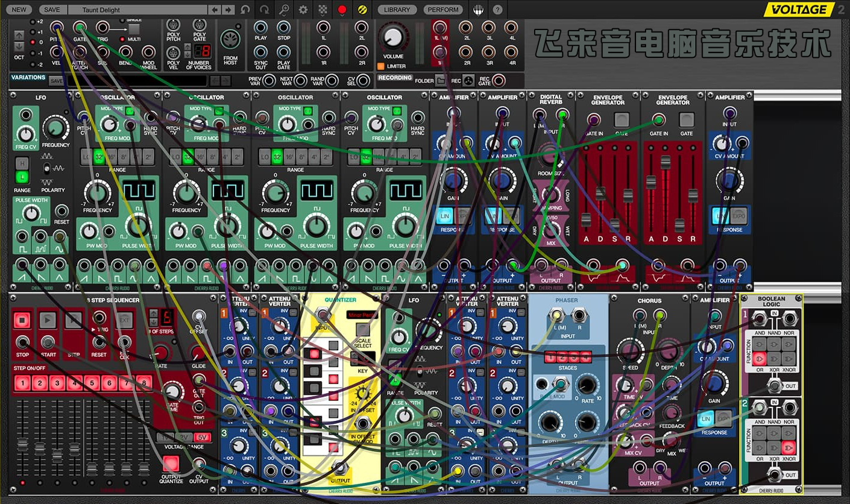Click the sequencer Start play button
850x504 pixels.
48,320
